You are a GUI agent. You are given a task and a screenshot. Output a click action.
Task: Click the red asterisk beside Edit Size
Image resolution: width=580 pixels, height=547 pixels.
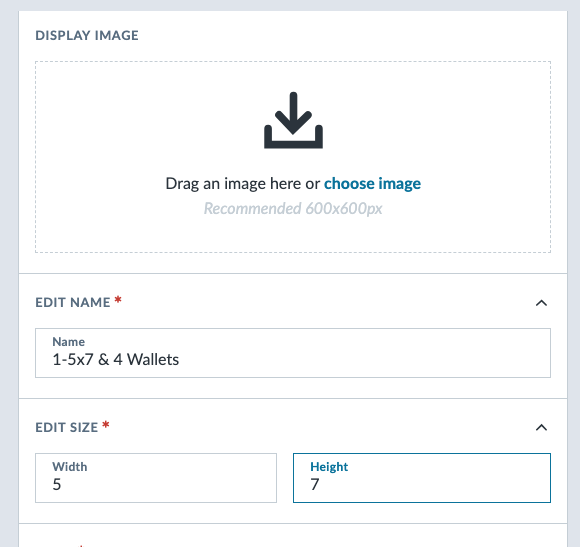(106, 425)
